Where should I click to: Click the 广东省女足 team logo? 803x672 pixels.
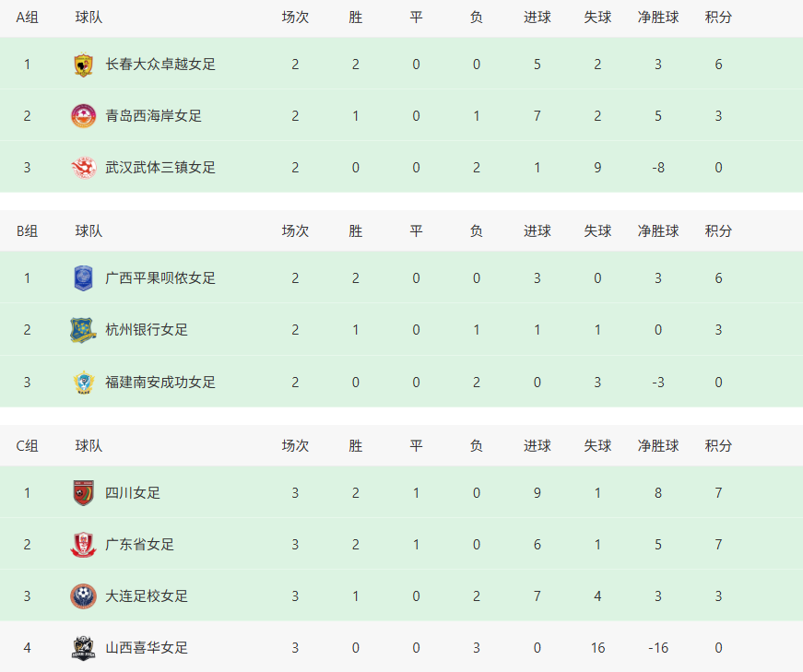point(84,545)
